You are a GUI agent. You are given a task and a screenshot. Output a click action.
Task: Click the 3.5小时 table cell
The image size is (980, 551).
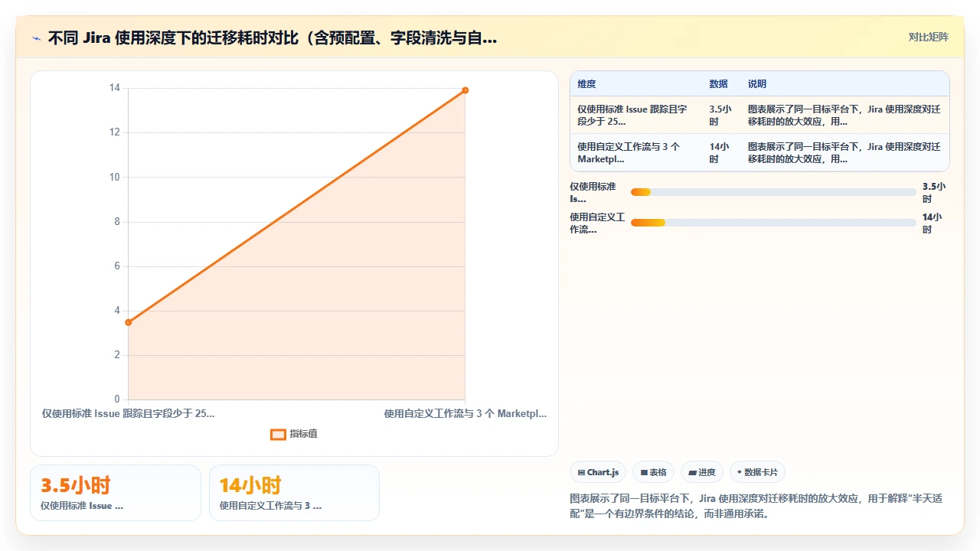click(x=720, y=115)
